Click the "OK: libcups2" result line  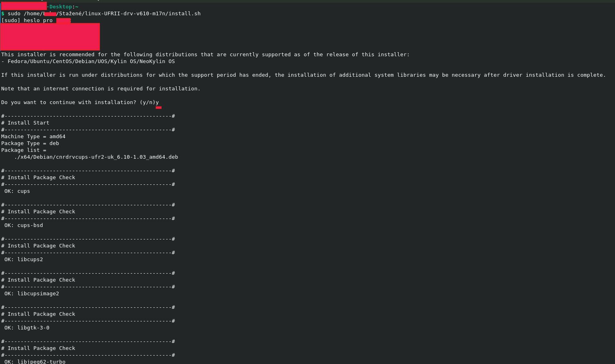[x=24, y=260]
